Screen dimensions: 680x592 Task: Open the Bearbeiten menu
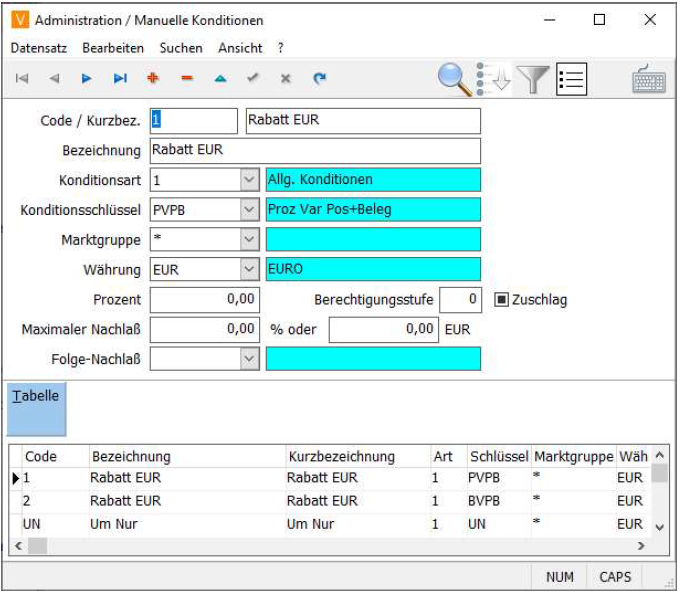point(113,48)
